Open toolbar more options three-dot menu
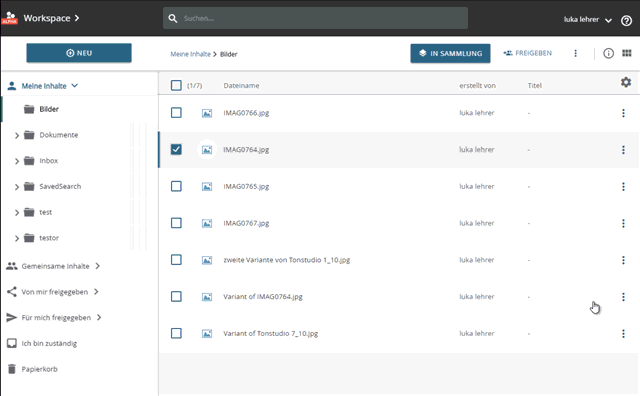This screenshot has width=640, height=396. point(576,53)
